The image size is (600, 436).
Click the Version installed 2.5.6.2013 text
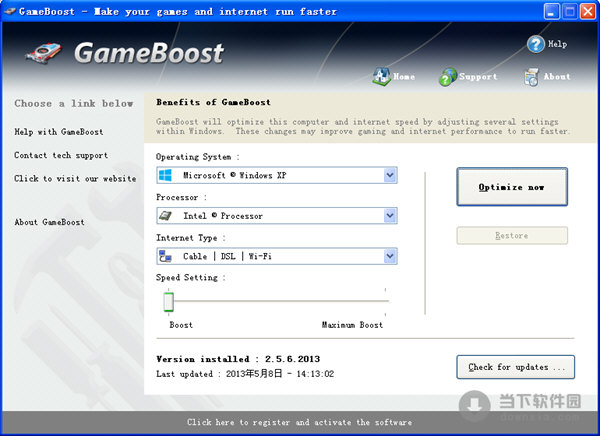pyautogui.click(x=238, y=359)
